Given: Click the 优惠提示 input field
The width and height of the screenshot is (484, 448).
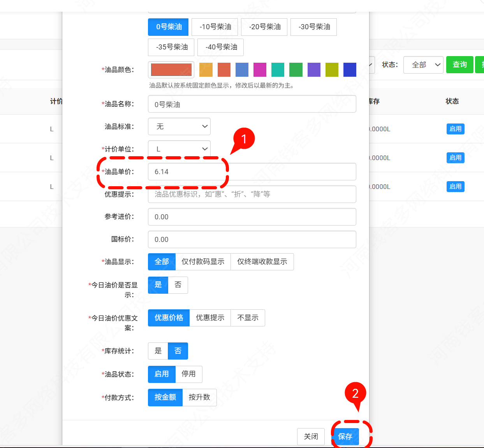Looking at the screenshot, I should [252, 194].
